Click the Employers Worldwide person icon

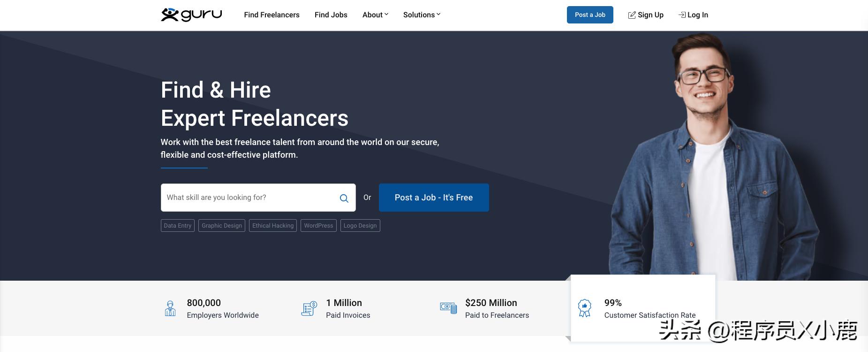[170, 308]
